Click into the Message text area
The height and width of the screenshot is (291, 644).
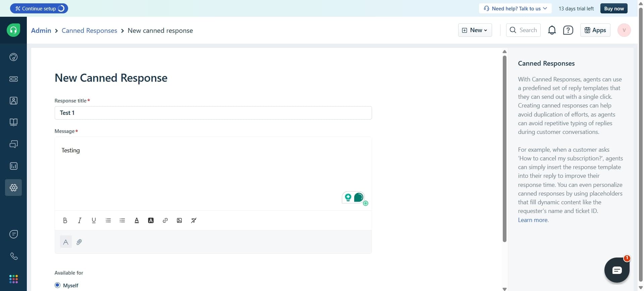click(x=213, y=173)
